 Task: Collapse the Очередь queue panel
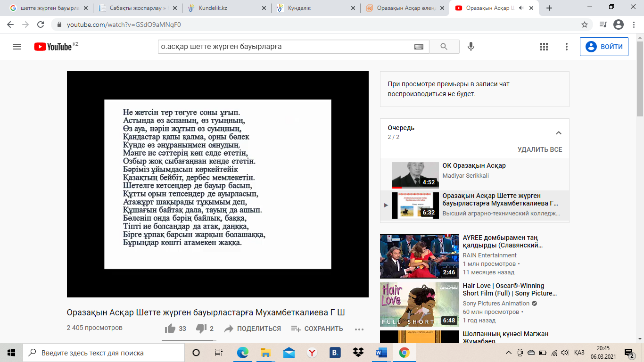point(559,133)
